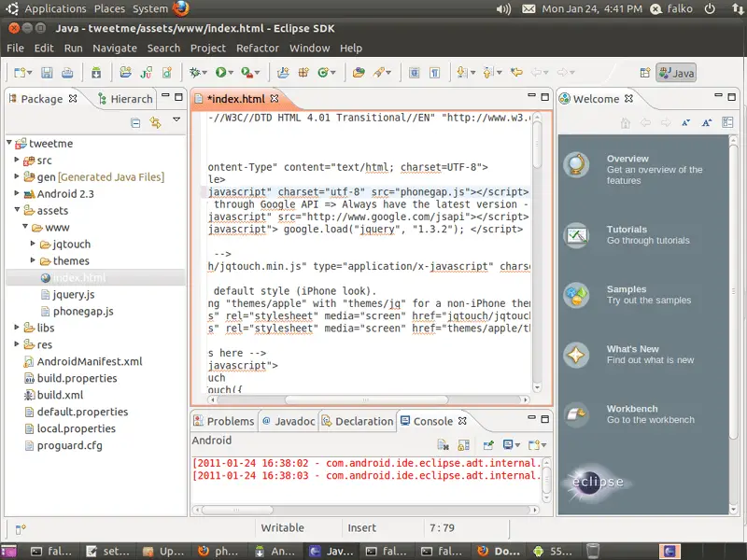The width and height of the screenshot is (747, 560).
Task: Click the New Java Package icon
Action: [303, 73]
